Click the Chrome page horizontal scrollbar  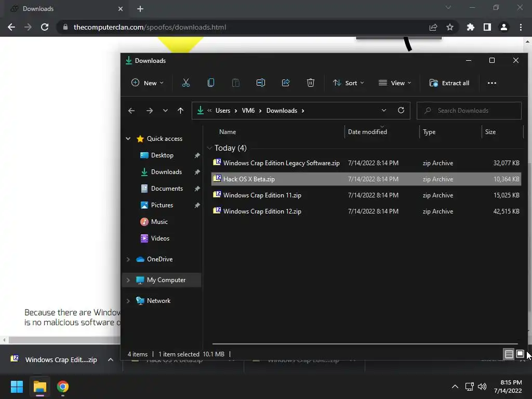pyautogui.click(x=64, y=340)
